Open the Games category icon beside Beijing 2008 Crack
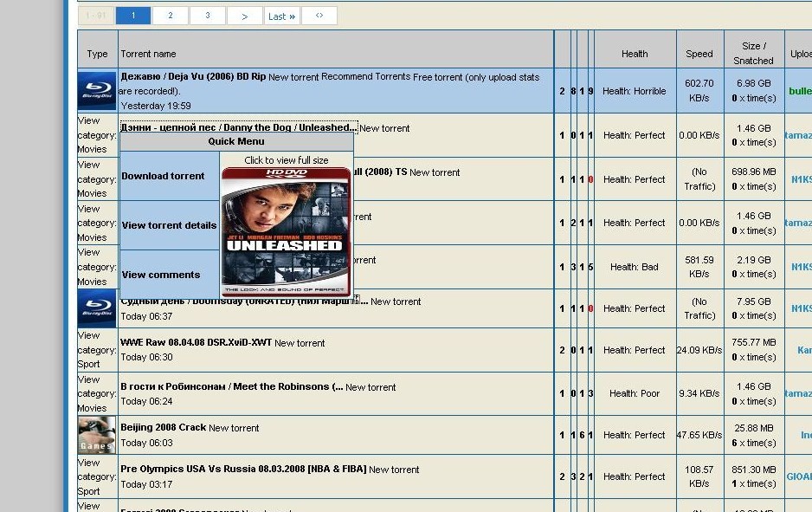812x512 pixels. (x=97, y=435)
